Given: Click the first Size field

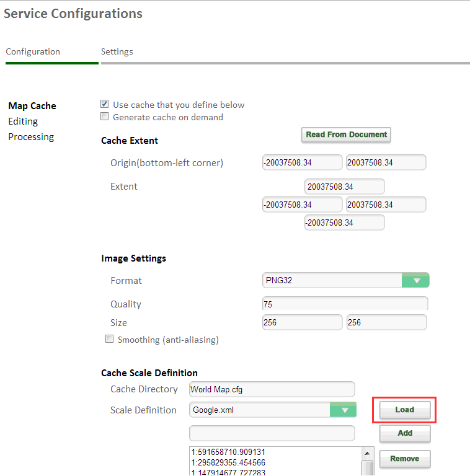Looking at the screenshot, I should pos(302,322).
